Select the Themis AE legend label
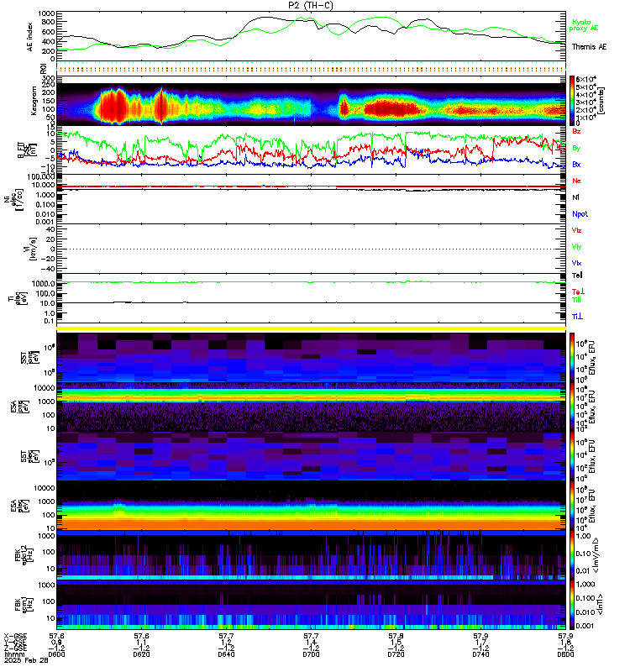Screen dimensions: 630x672 tap(589, 47)
